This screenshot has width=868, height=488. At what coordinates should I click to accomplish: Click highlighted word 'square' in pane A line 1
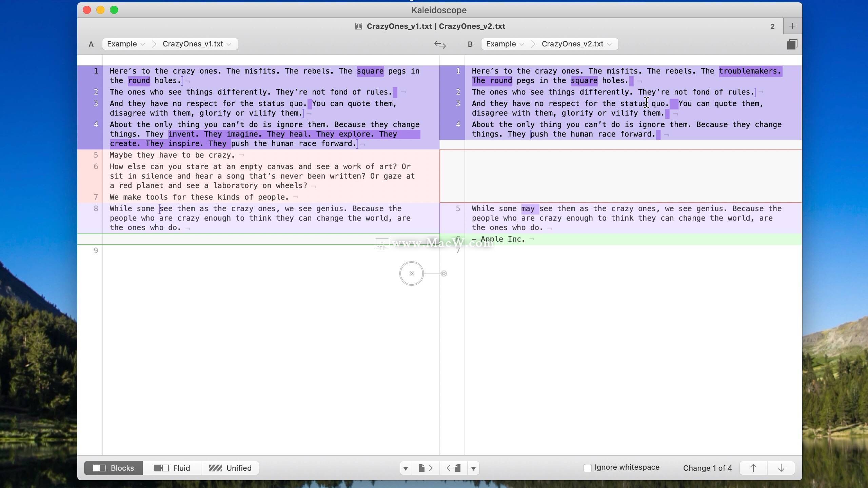coord(370,71)
